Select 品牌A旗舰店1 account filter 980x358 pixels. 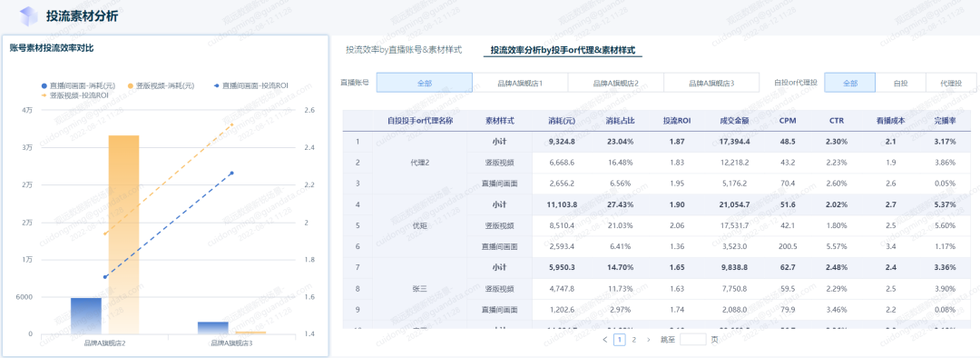pyautogui.click(x=520, y=83)
